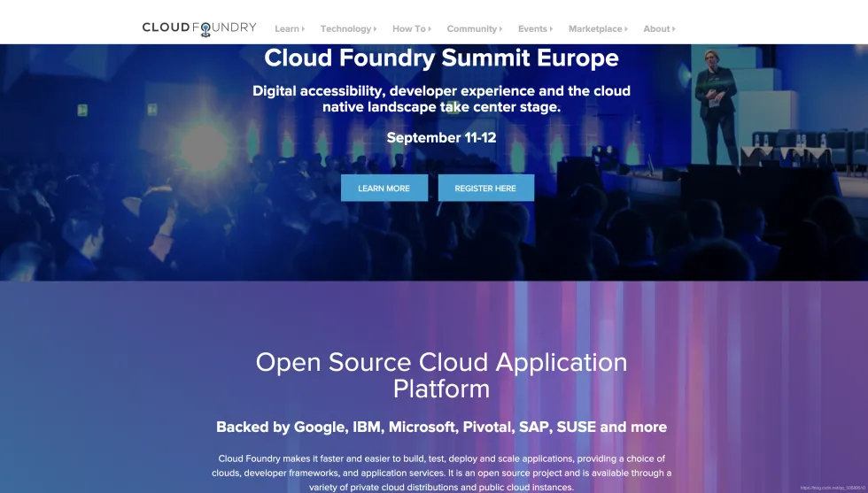Click the 'Digital accessibility, developer experience' tagline
The image size is (868, 493).
click(x=441, y=99)
